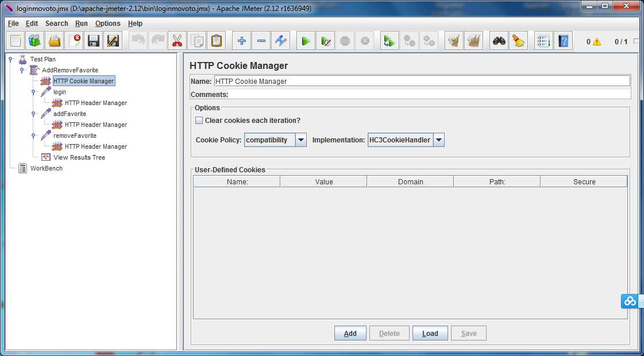The image size is (644, 356).
Task: Reset search with yellow broom icon
Action: click(518, 41)
